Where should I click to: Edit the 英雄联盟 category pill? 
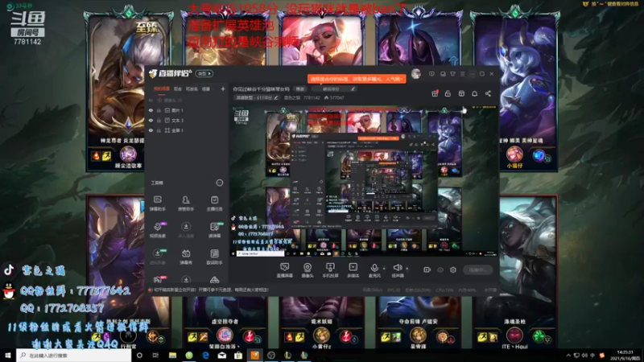pyautogui.click(x=257, y=97)
